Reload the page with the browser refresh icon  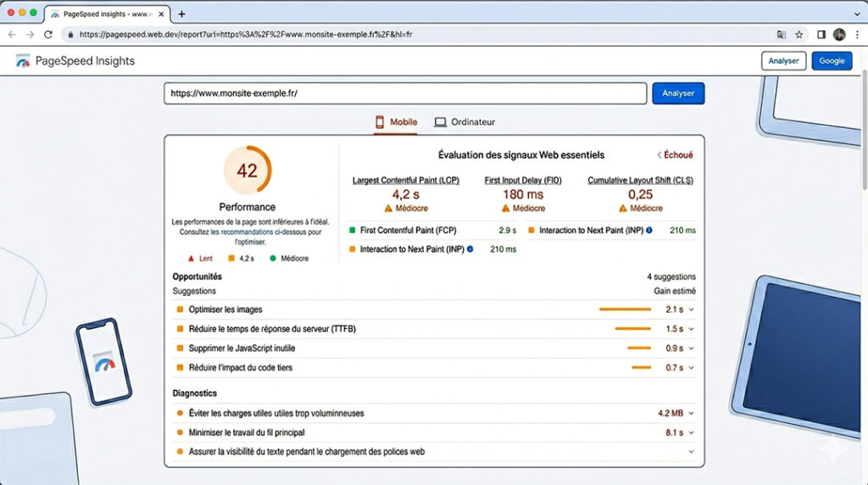coord(48,35)
